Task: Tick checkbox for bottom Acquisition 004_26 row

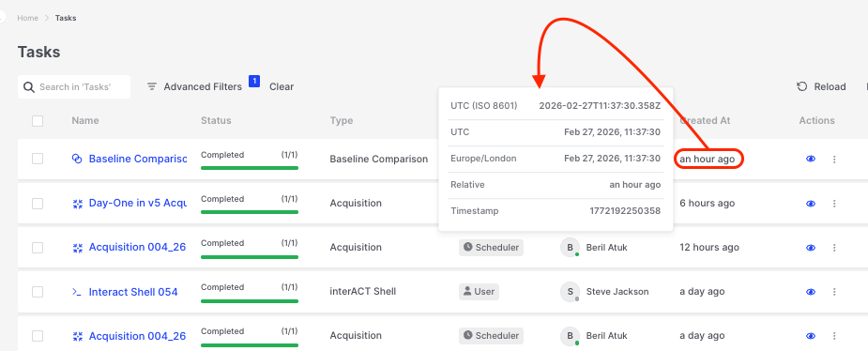Action: [x=38, y=336]
